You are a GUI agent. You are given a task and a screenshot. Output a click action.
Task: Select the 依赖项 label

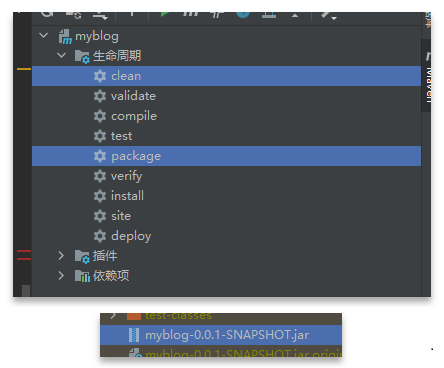click(x=111, y=276)
